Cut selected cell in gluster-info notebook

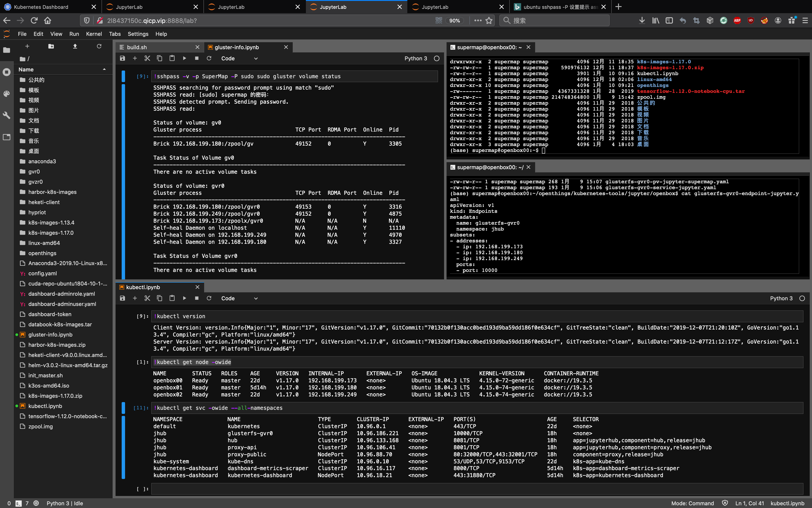tap(147, 59)
